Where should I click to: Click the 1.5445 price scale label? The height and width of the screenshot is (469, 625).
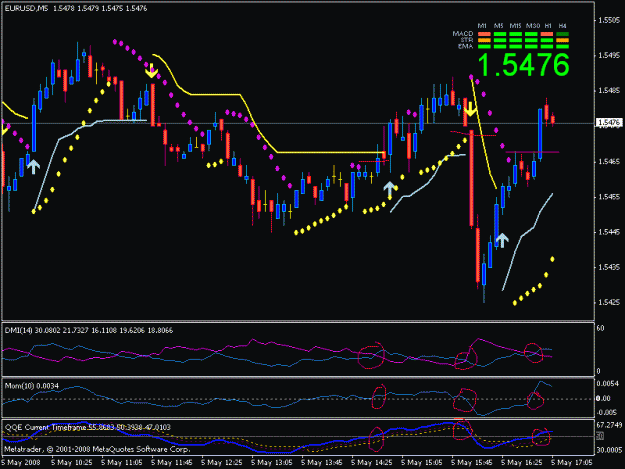pos(609,232)
